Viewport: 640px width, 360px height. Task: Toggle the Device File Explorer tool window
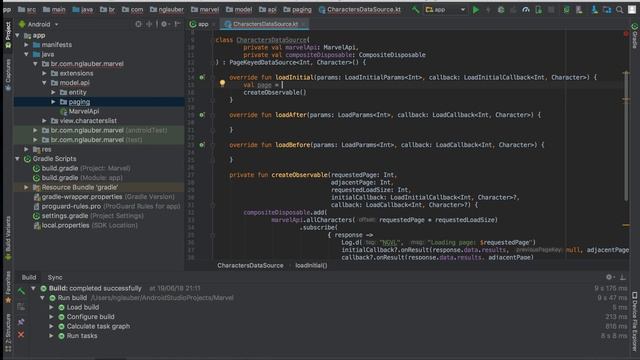pyautogui.click(x=635, y=321)
